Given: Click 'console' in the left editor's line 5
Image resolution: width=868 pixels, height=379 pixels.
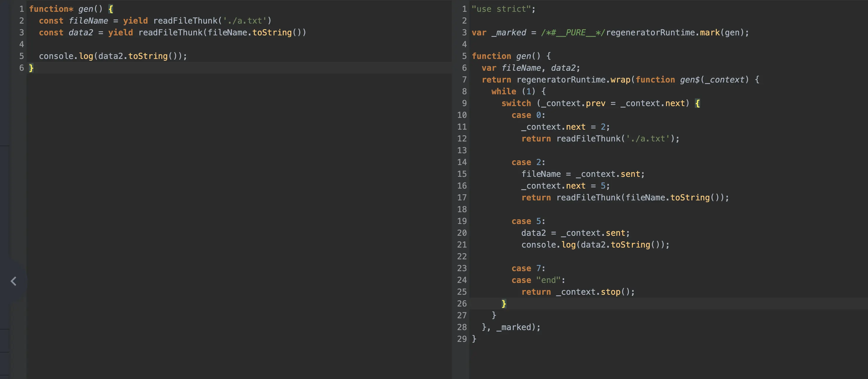Looking at the screenshot, I should coord(56,56).
